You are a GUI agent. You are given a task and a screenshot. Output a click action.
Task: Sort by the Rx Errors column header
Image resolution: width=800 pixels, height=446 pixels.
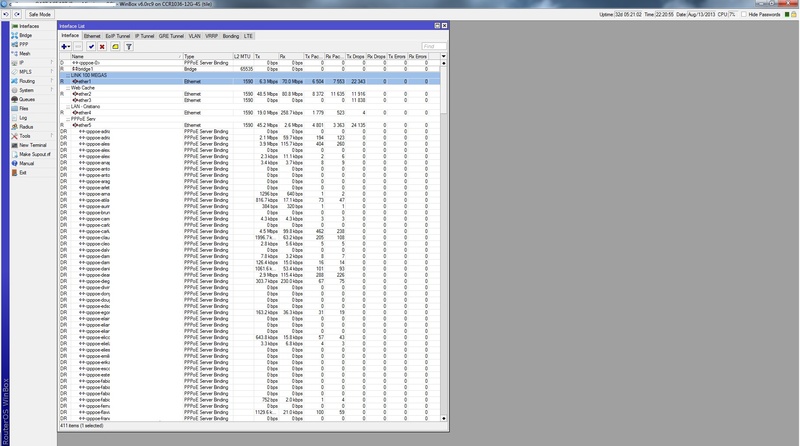point(417,56)
